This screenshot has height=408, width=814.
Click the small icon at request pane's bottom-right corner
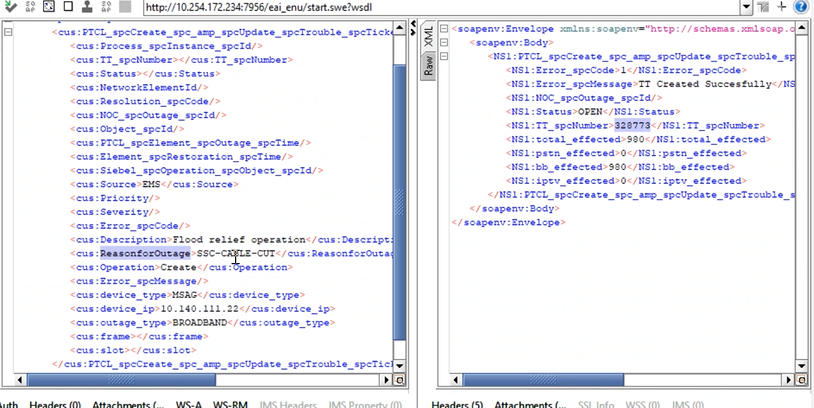click(x=400, y=381)
